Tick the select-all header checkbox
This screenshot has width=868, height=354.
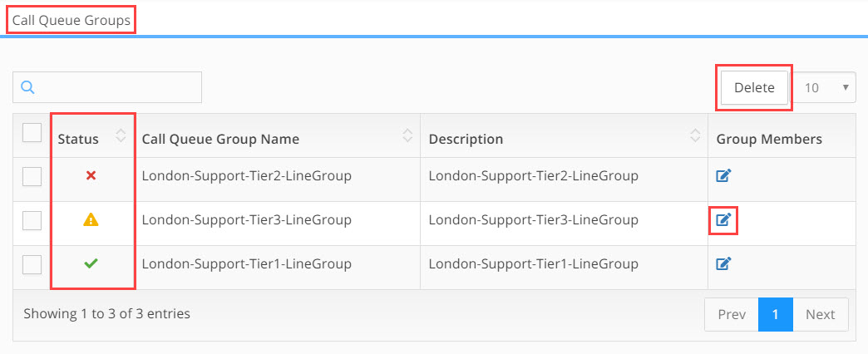pos(32,133)
